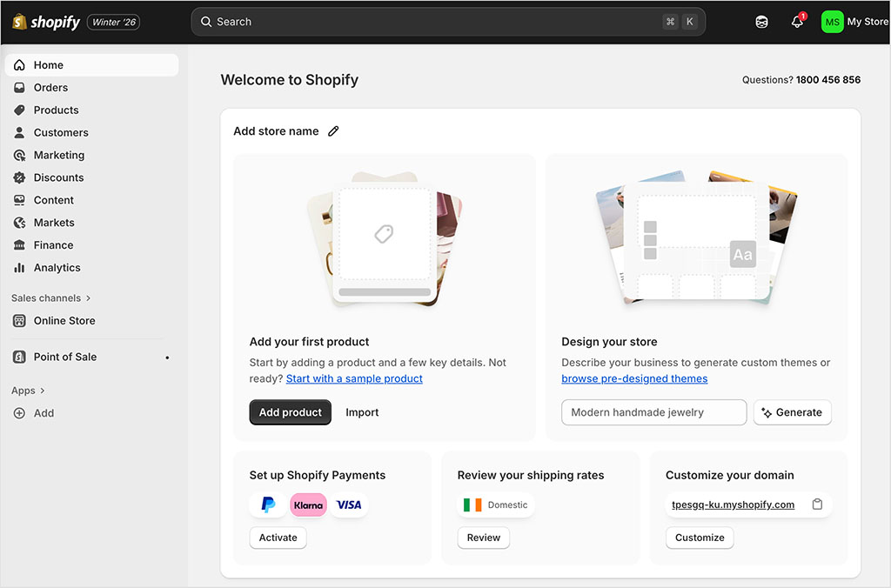
Task: Select the Discounts icon
Action: click(x=19, y=177)
